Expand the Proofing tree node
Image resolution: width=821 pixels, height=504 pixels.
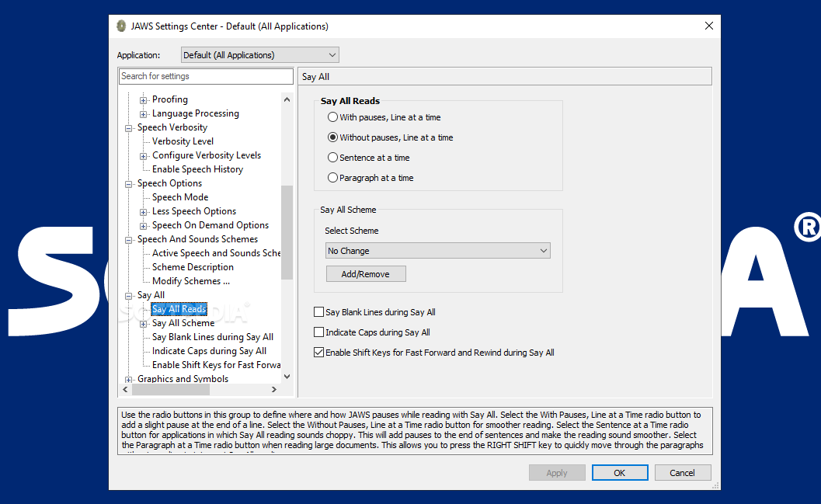(x=143, y=100)
